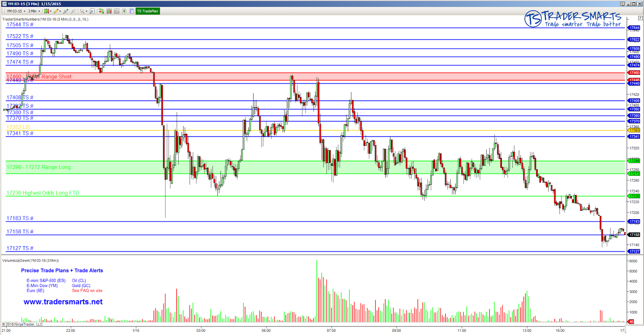Viewport: 644px width, 335px height.
Task: Click the www.tradersmarts.net link
Action: [x=63, y=302]
